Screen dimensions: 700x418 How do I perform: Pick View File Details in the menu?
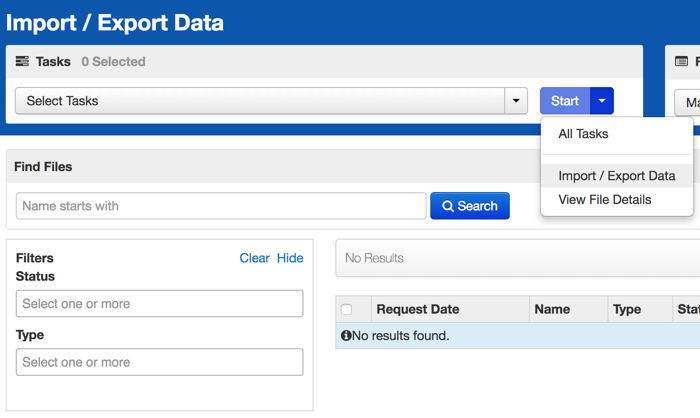point(604,200)
